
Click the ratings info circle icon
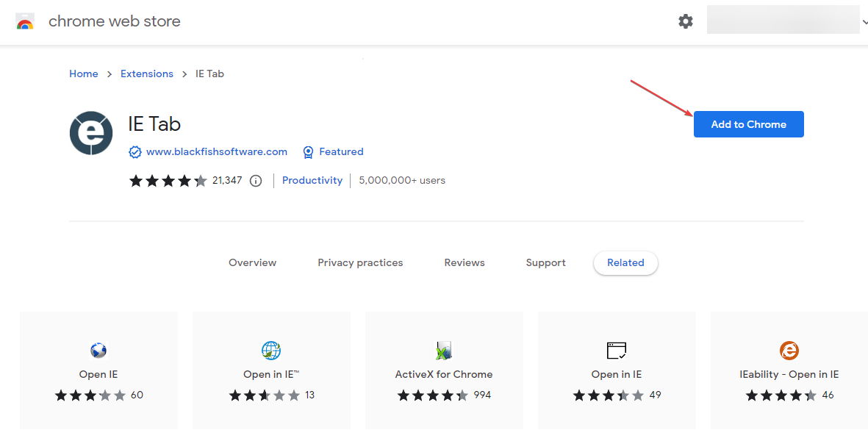point(255,180)
